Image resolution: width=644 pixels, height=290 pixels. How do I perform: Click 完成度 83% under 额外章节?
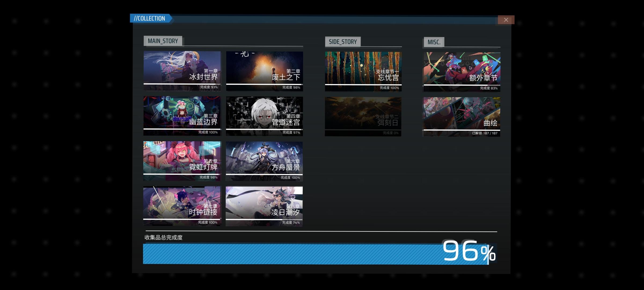click(489, 88)
